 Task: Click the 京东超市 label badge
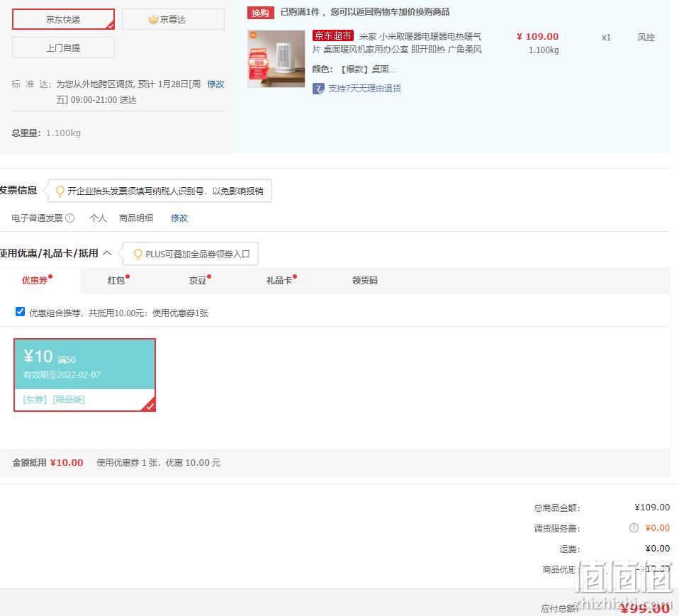click(x=333, y=36)
